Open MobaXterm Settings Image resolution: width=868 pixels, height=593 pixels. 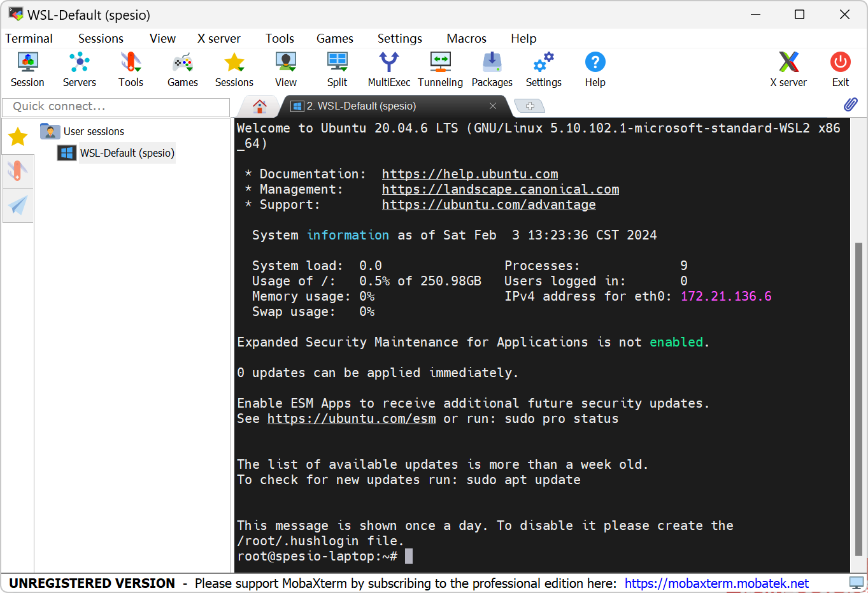543,69
